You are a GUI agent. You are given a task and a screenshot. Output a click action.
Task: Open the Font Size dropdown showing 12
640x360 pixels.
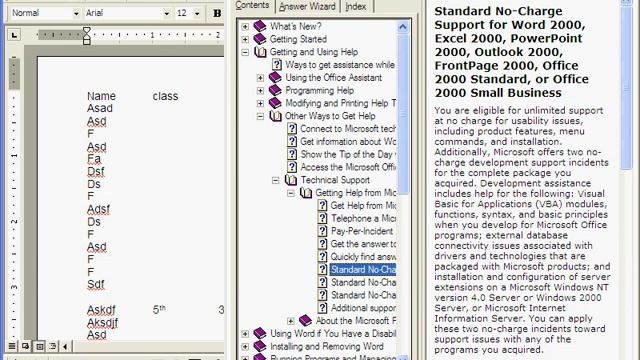[x=198, y=13]
